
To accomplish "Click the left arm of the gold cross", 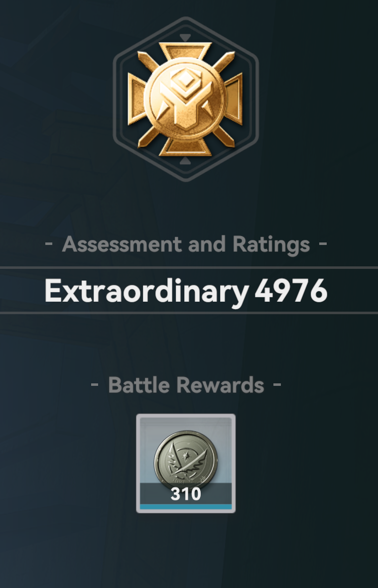I will 136,99.
